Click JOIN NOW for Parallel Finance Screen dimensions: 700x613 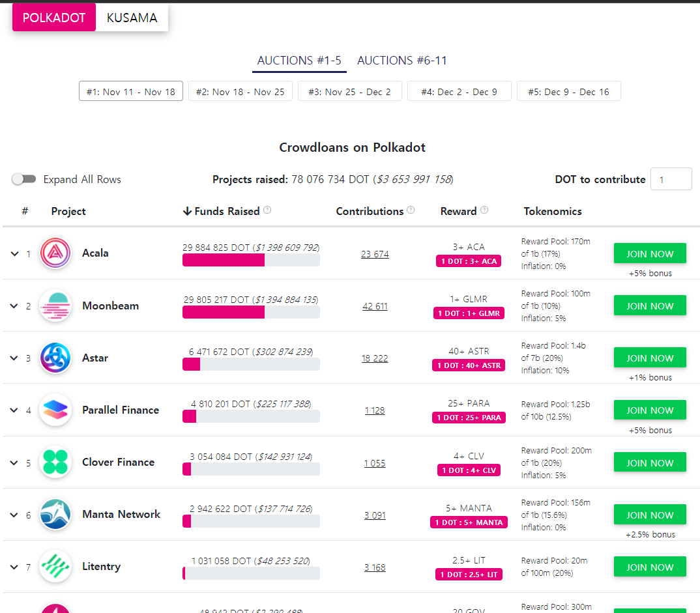(x=650, y=410)
